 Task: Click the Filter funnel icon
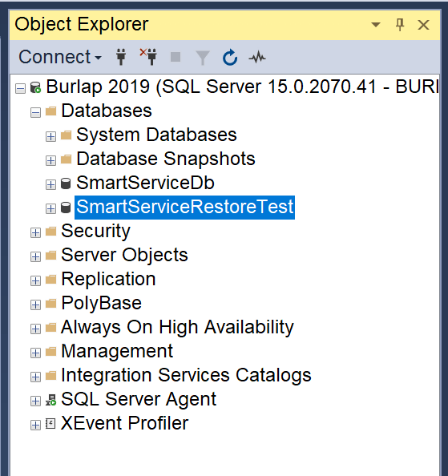(x=203, y=58)
